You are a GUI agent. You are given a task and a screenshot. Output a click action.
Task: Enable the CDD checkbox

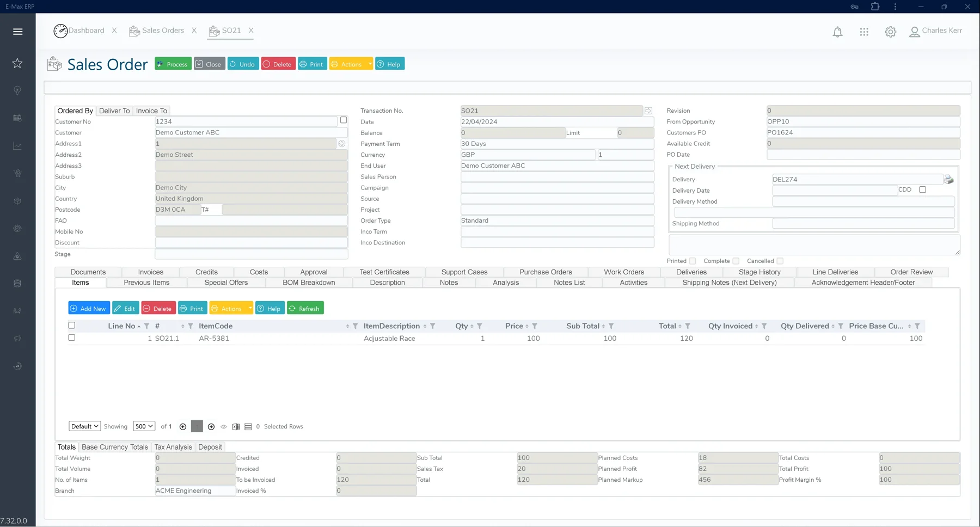click(x=922, y=189)
